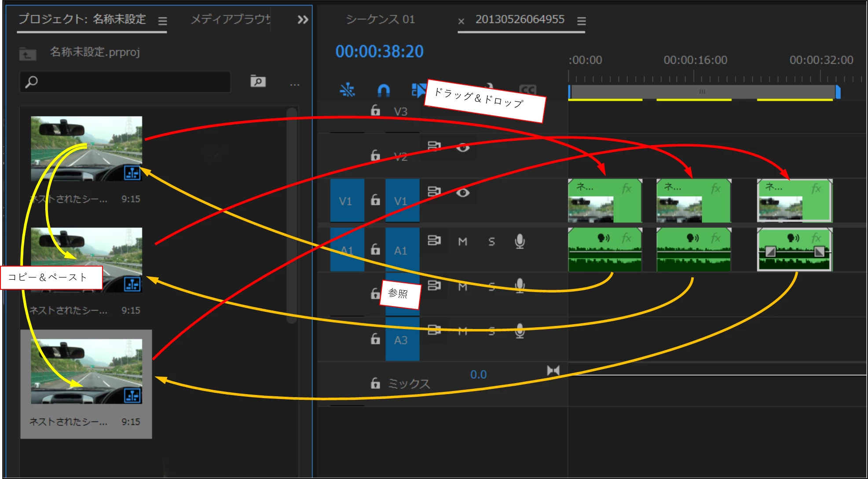868x479 pixels.
Task: Expand hidden panel tabs with double chevron
Action: (303, 20)
